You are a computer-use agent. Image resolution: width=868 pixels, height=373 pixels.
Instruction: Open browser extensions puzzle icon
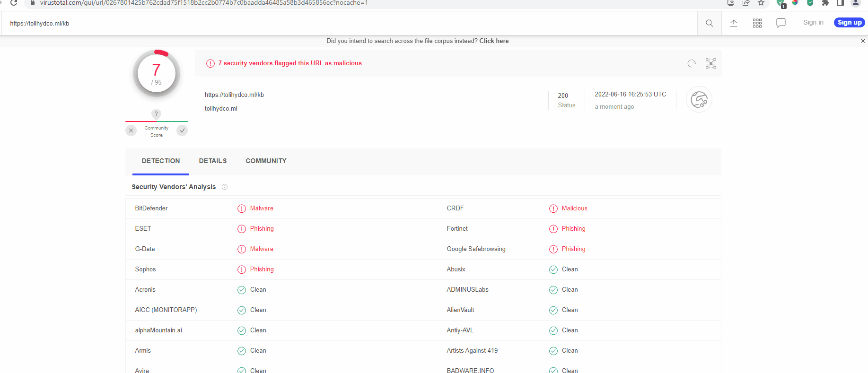tap(825, 3)
